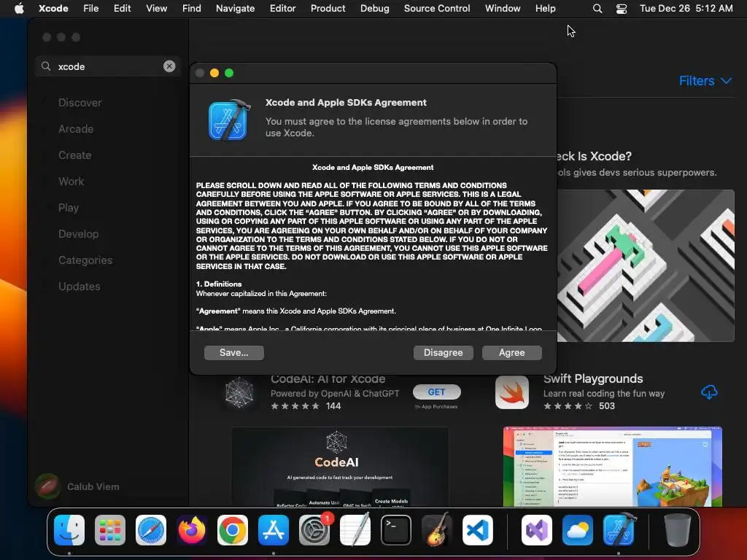Click the Save... button in agreement dialog
Viewport: 747px width, 560px height.
(234, 352)
